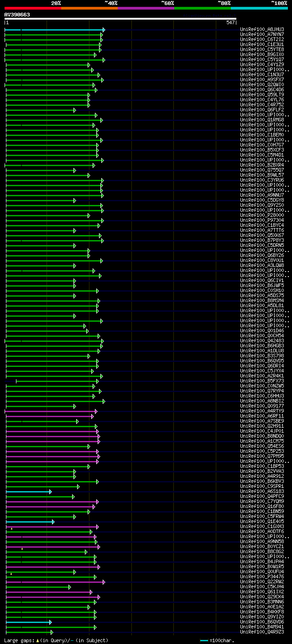Click the cyan alignment bar for A6S183

(28, 492)
